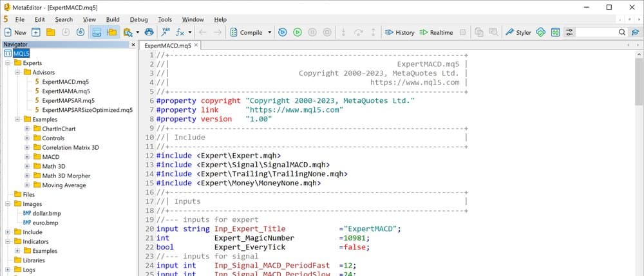644x276 pixels.
Task: Open the Debug menu
Action: (x=139, y=19)
